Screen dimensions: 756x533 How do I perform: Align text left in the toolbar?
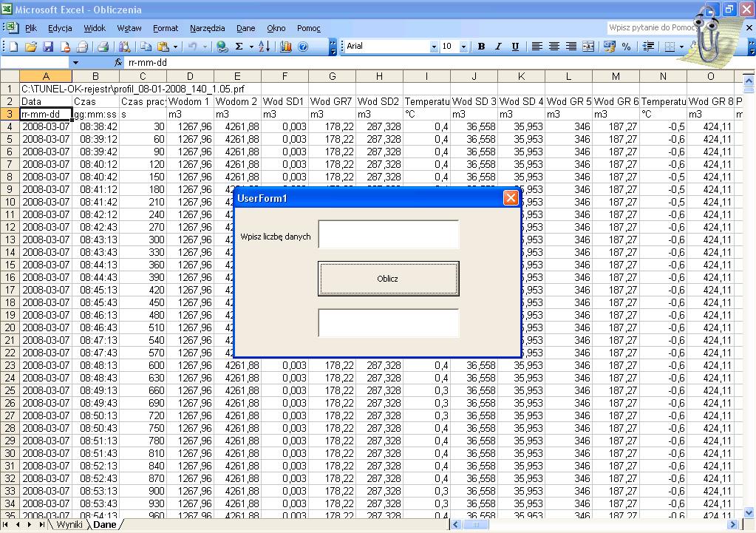click(537, 47)
